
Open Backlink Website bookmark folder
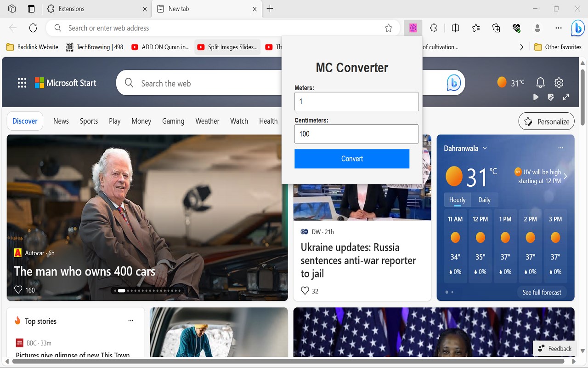[33, 47]
